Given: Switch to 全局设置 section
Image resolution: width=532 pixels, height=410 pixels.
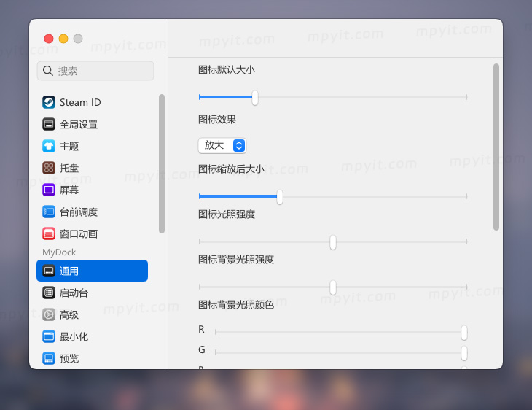Looking at the screenshot, I should 79,124.
